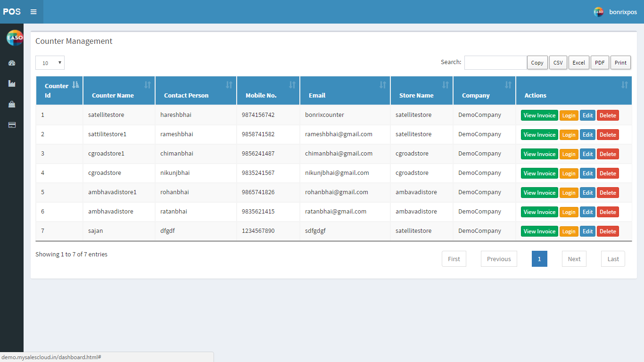Sort by Counter Name column
This screenshot has width=644, height=362.
coord(119,90)
